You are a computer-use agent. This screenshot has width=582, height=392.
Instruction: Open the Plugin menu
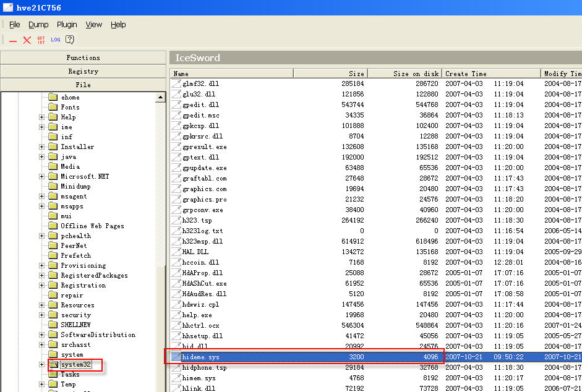[x=67, y=25]
